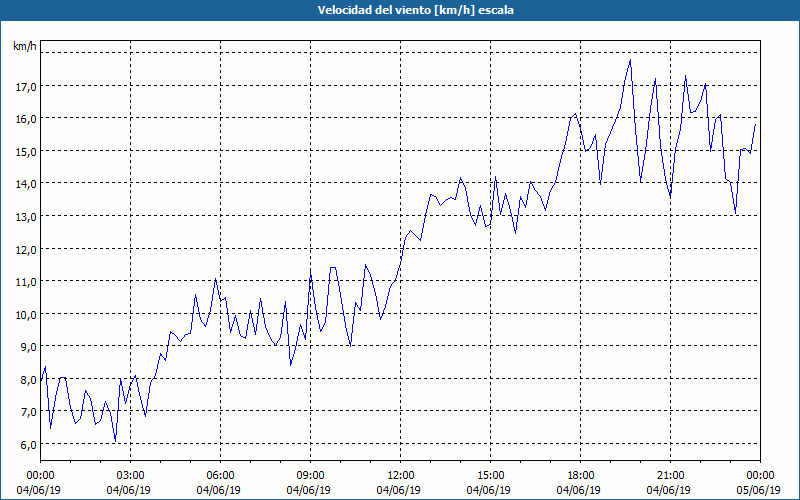Select the "6,0" y-axis label
Screen dimensions: 800x500
pos(29,445)
